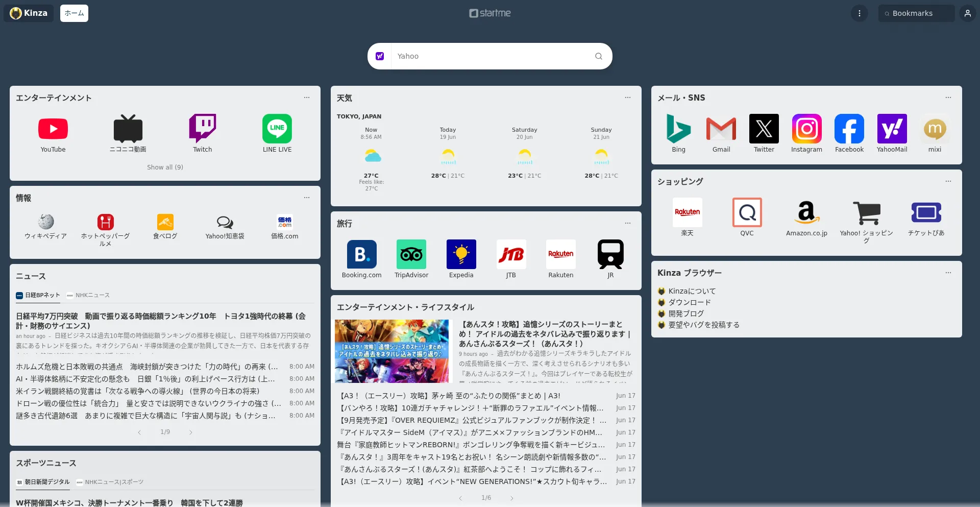Switch to the 朝日新聞デジタル sports tab
Viewport: 980px width, 507px height.
pos(43,482)
